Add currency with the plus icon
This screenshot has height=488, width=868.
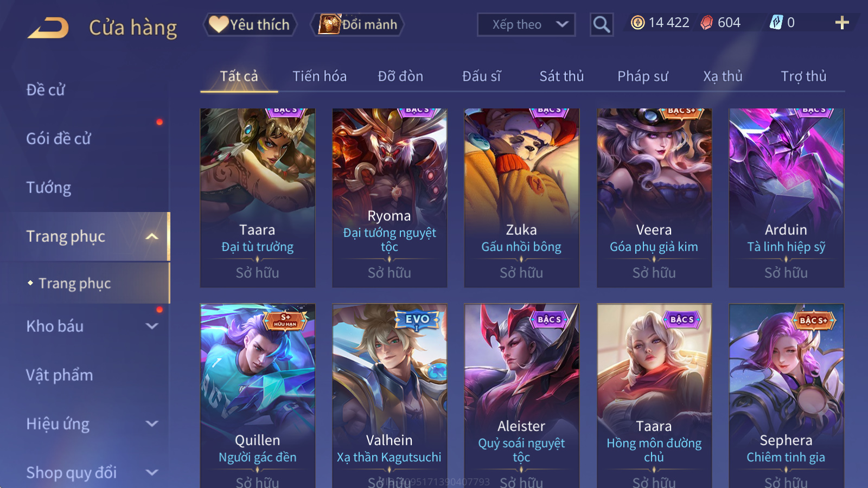(842, 22)
